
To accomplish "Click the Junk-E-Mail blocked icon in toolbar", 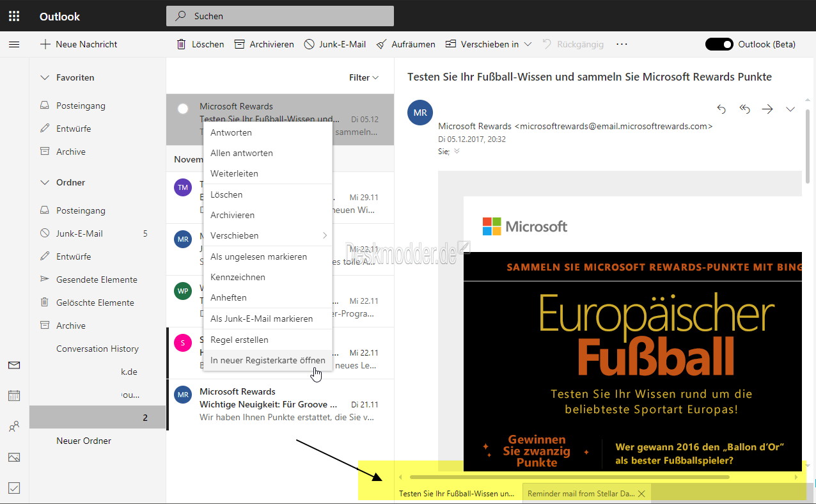I will click(310, 44).
